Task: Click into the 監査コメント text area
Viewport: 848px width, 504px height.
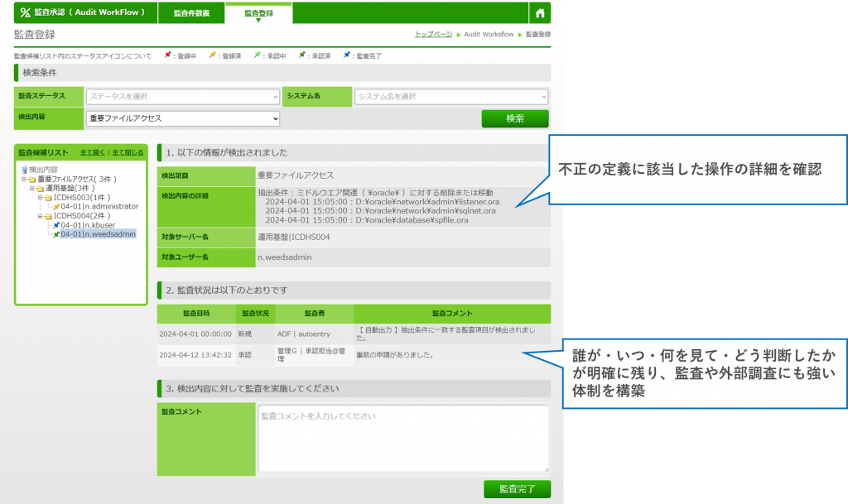Action: [402, 438]
